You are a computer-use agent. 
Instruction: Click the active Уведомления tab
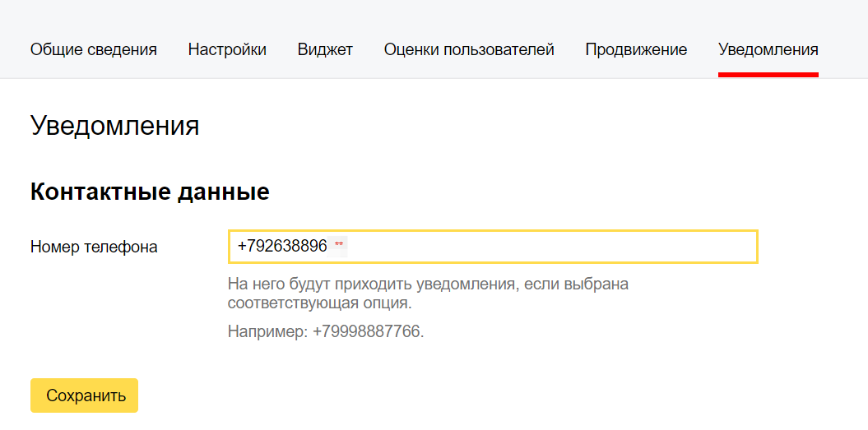(x=768, y=50)
